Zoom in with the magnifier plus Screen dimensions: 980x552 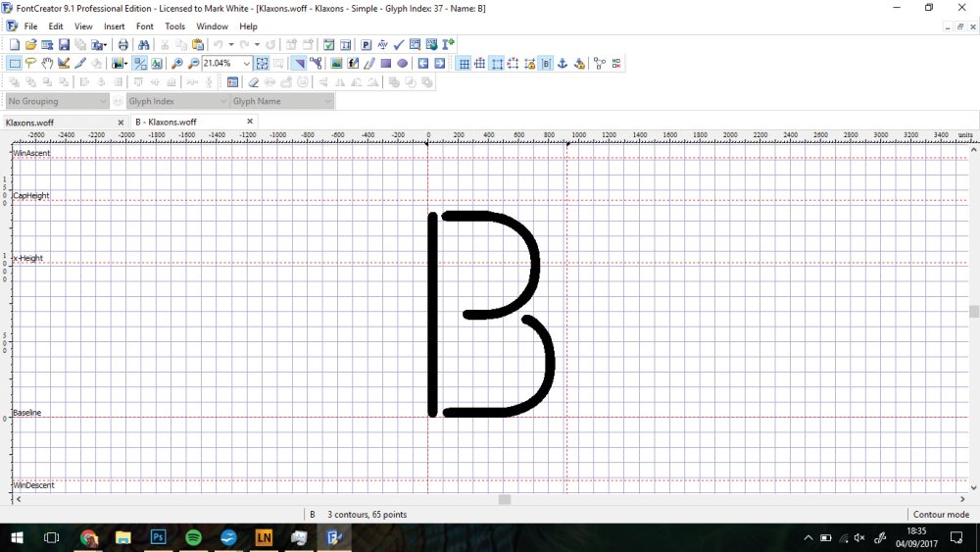click(176, 63)
